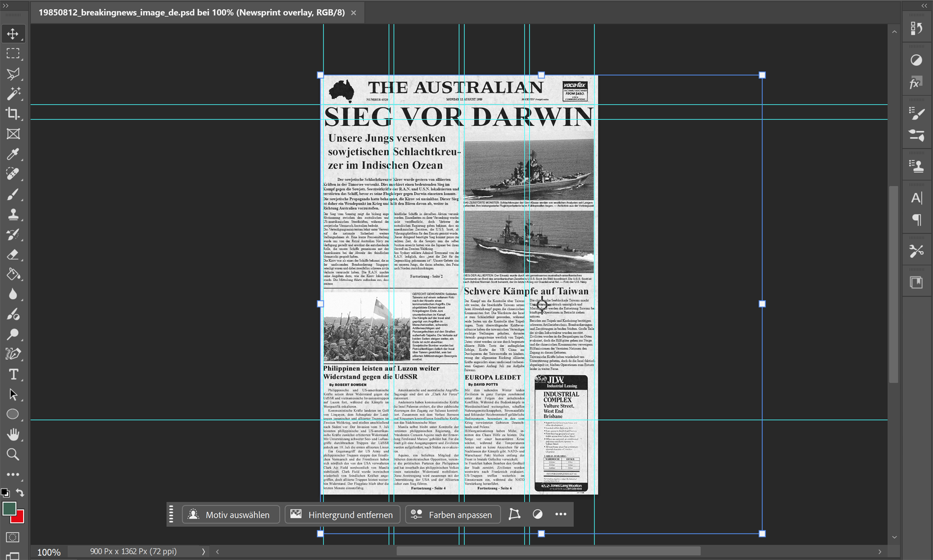Open the Adjustments panel

[x=917, y=60]
